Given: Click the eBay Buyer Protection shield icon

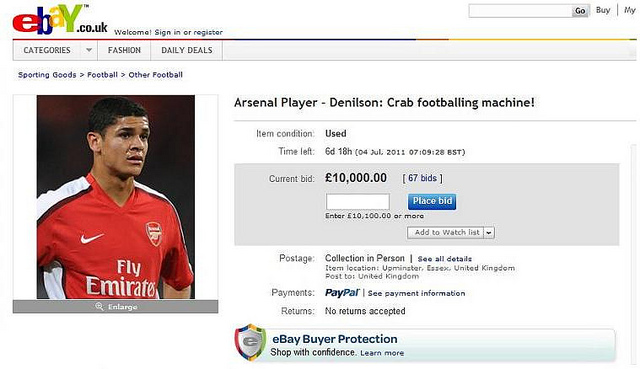Looking at the screenshot, I should click(x=250, y=342).
